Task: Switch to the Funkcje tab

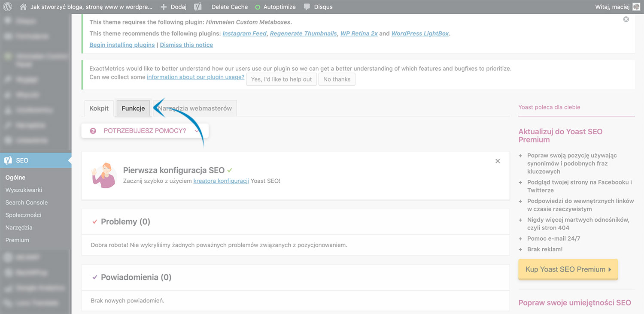Action: pos(133,109)
